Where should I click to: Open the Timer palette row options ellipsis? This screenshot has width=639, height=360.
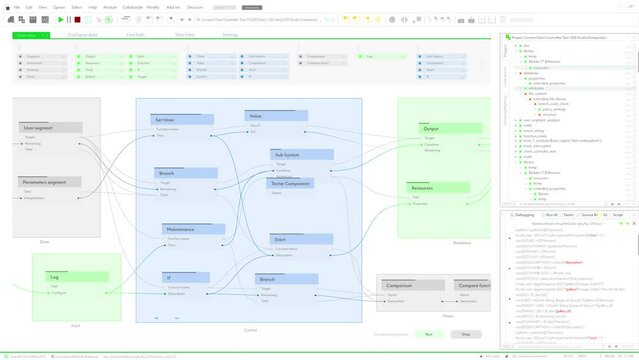pyautogui.click(x=233, y=57)
